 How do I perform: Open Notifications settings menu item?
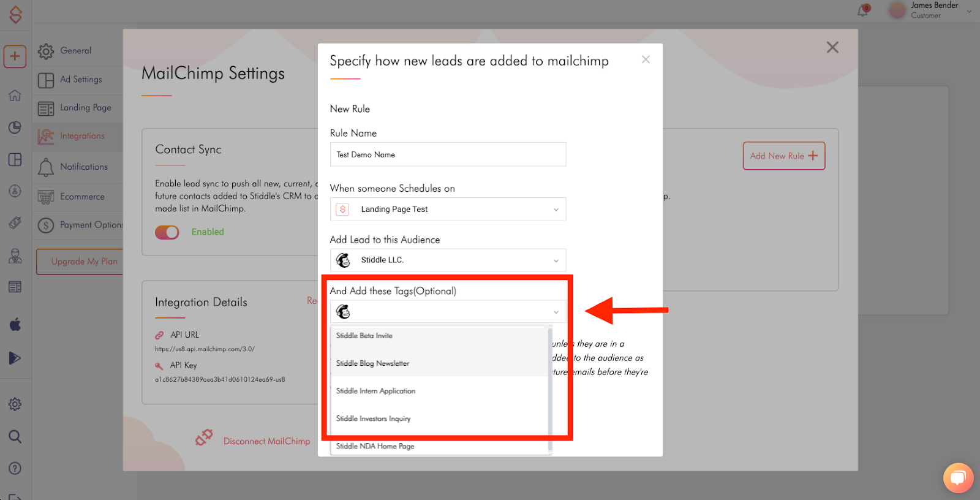(x=78, y=167)
